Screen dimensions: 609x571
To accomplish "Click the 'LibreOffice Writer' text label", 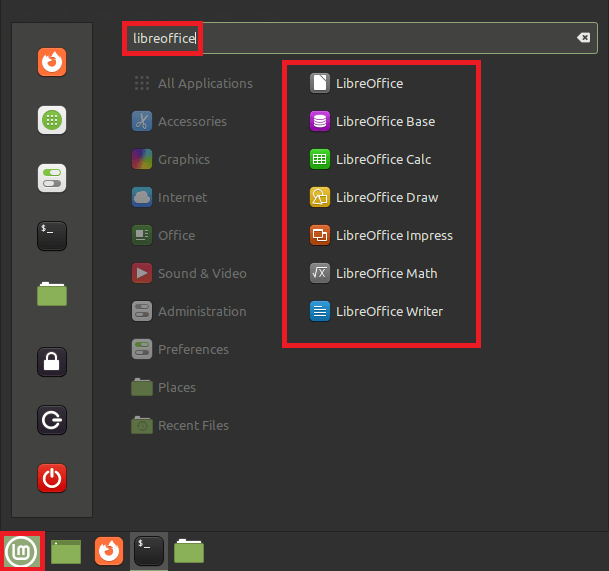I will click(389, 312).
